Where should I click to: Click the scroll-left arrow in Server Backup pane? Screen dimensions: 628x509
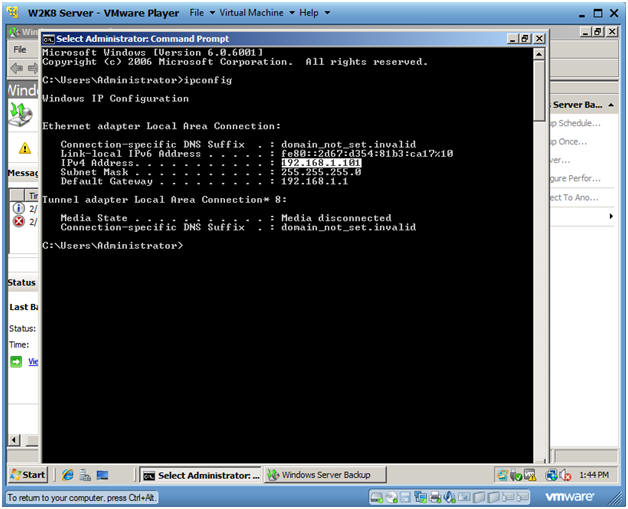(14, 440)
